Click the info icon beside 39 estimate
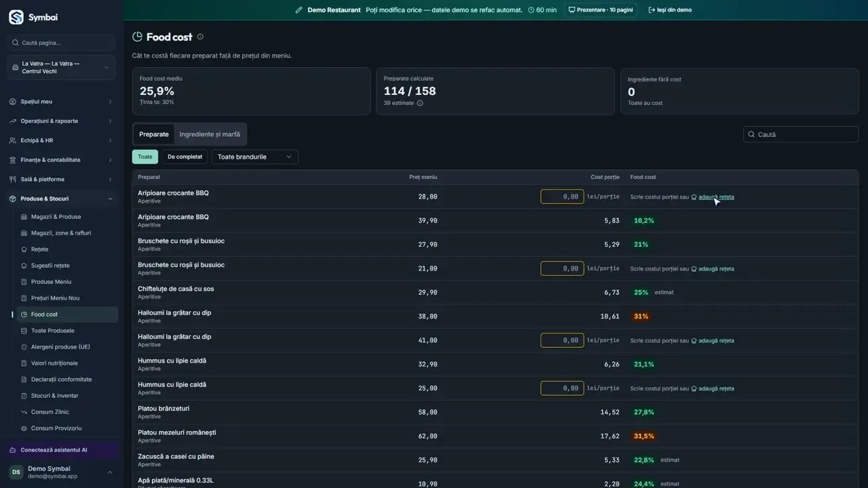Screen dimensions: 868x488 420,103
